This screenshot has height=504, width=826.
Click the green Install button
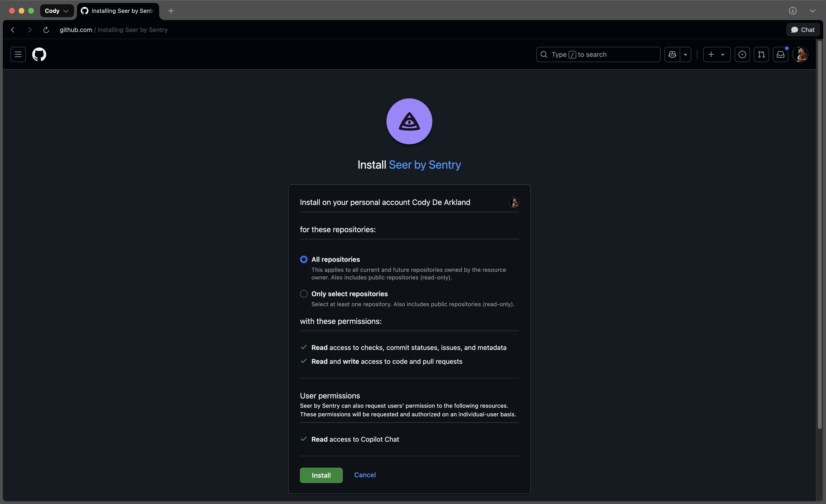[321, 475]
